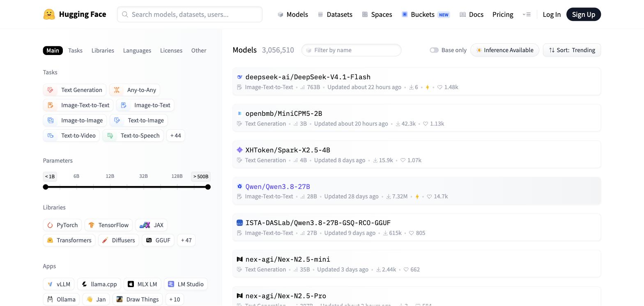This screenshot has width=644, height=306.
Task: Open the Datasets nav item
Action: [335, 14]
